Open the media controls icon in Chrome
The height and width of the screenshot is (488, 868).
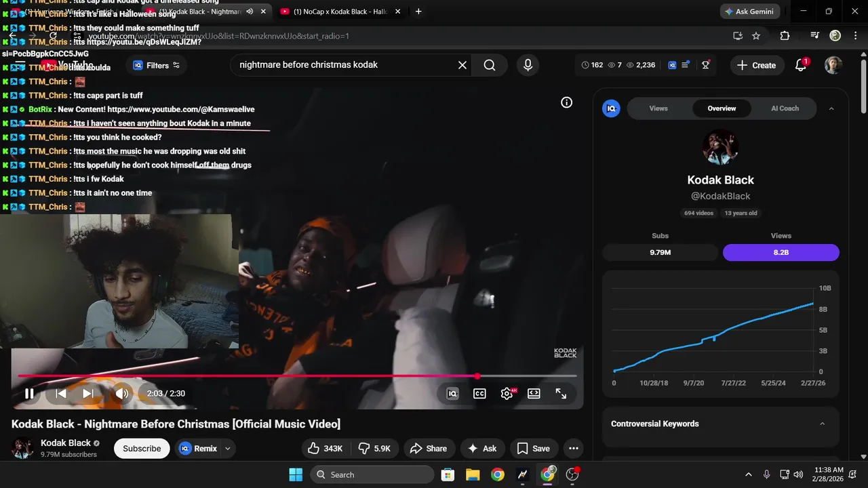815,36
